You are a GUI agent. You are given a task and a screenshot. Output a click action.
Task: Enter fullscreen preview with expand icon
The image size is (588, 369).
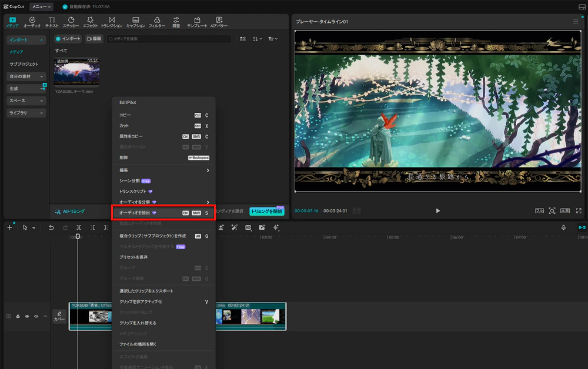(579, 211)
